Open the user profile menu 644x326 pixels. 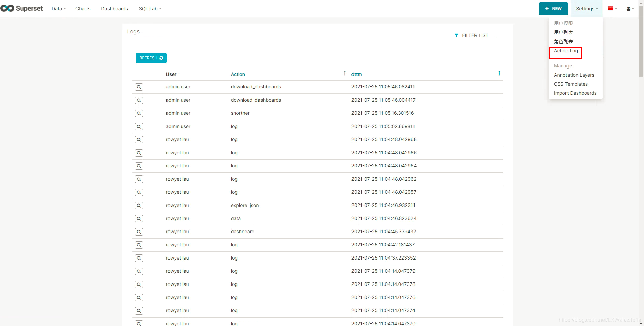tap(630, 9)
